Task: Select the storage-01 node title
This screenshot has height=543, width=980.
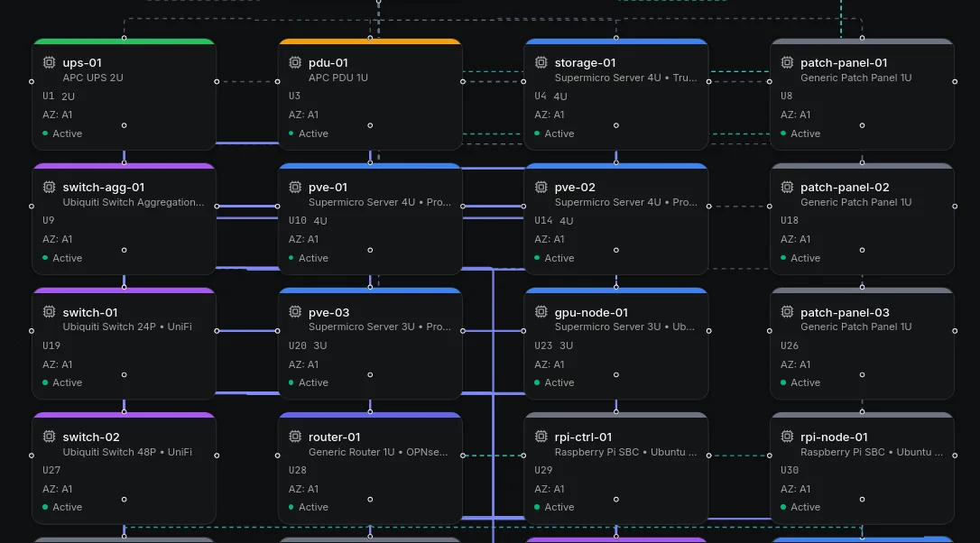Action: [585, 62]
